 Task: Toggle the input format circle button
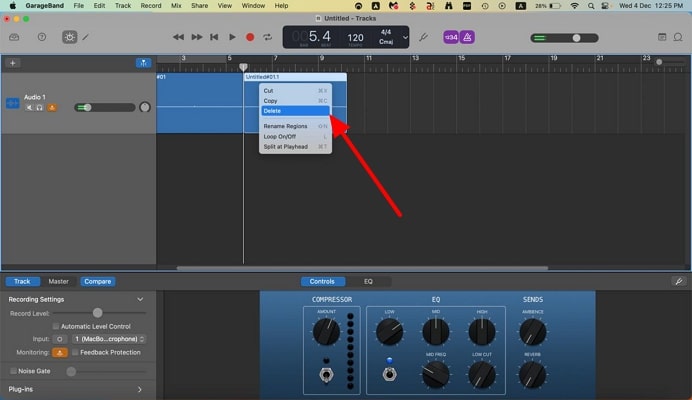pyautogui.click(x=60, y=339)
